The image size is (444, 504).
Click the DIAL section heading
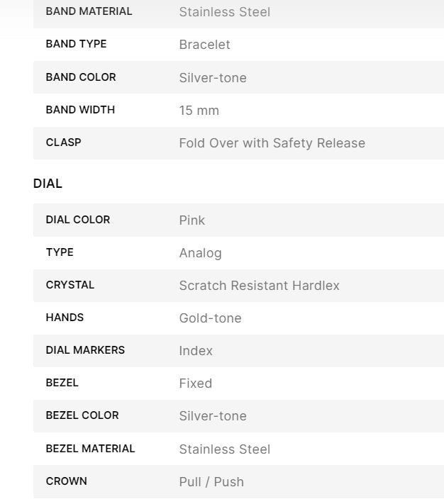48,184
